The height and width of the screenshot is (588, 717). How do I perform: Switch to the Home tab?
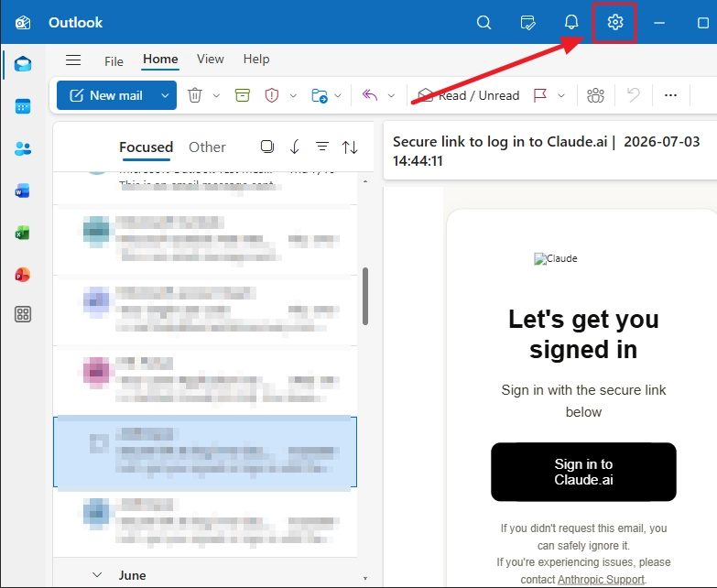[160, 59]
